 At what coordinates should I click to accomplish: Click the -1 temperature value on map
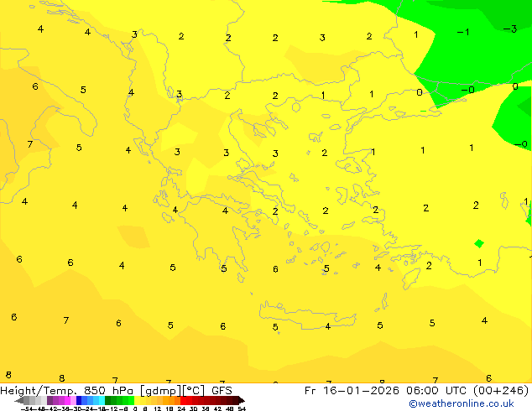pos(463,32)
